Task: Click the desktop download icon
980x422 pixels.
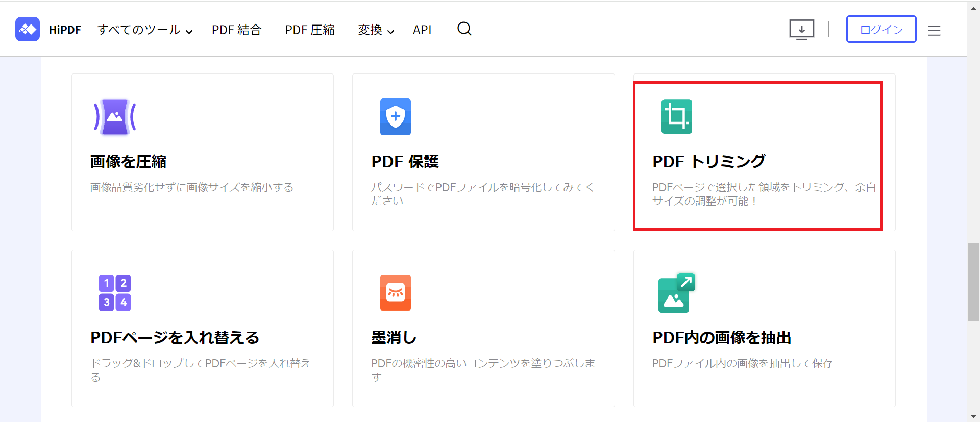Action: [801, 30]
